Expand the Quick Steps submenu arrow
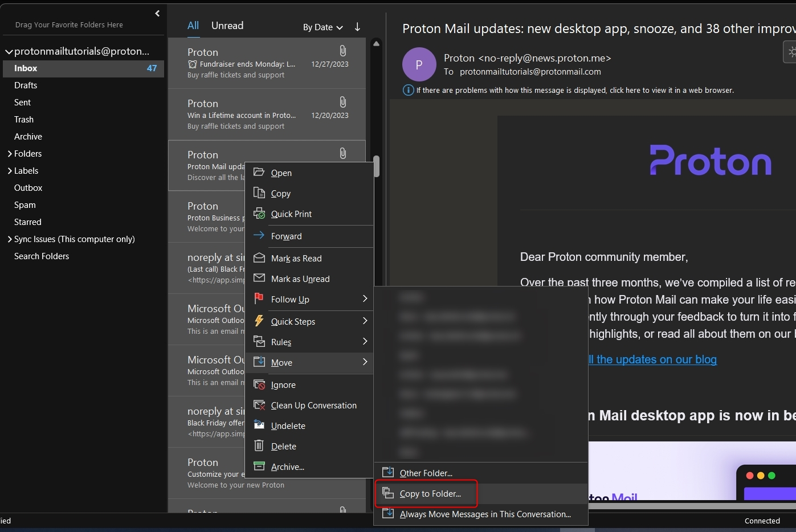This screenshot has height=532, width=796. pyautogui.click(x=365, y=321)
